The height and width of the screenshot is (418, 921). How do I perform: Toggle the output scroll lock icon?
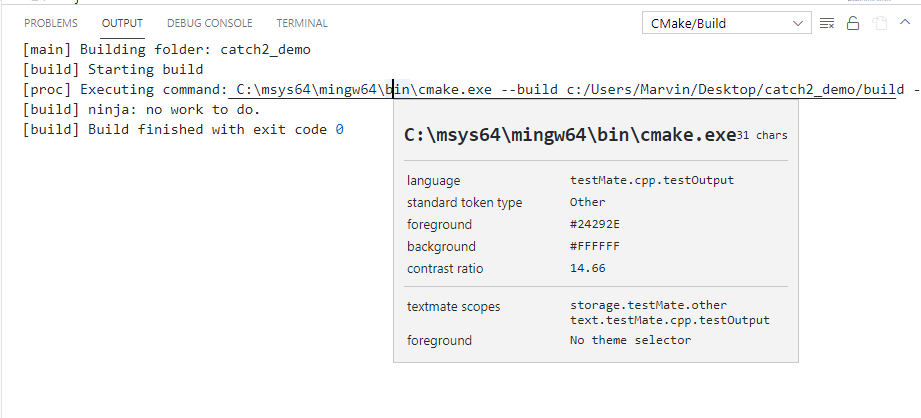pyautogui.click(x=853, y=23)
